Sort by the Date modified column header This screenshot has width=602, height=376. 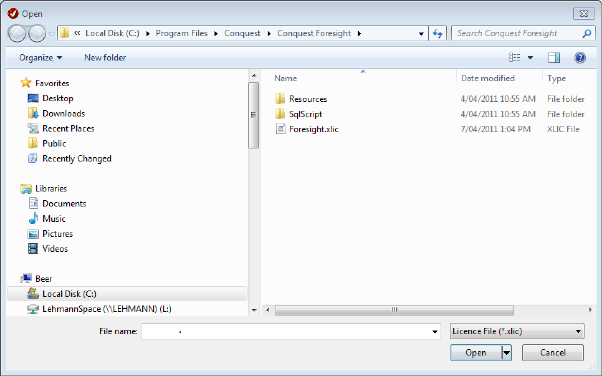pyautogui.click(x=488, y=78)
